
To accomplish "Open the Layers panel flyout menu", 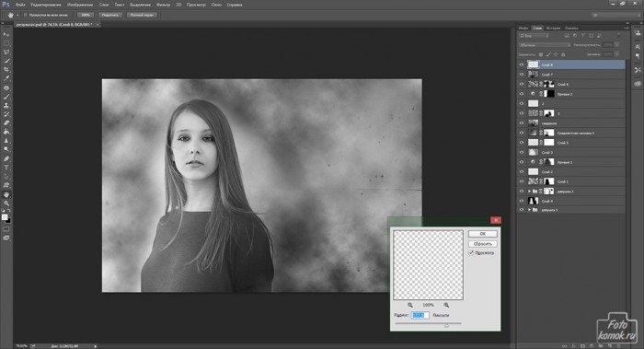I will [x=626, y=28].
